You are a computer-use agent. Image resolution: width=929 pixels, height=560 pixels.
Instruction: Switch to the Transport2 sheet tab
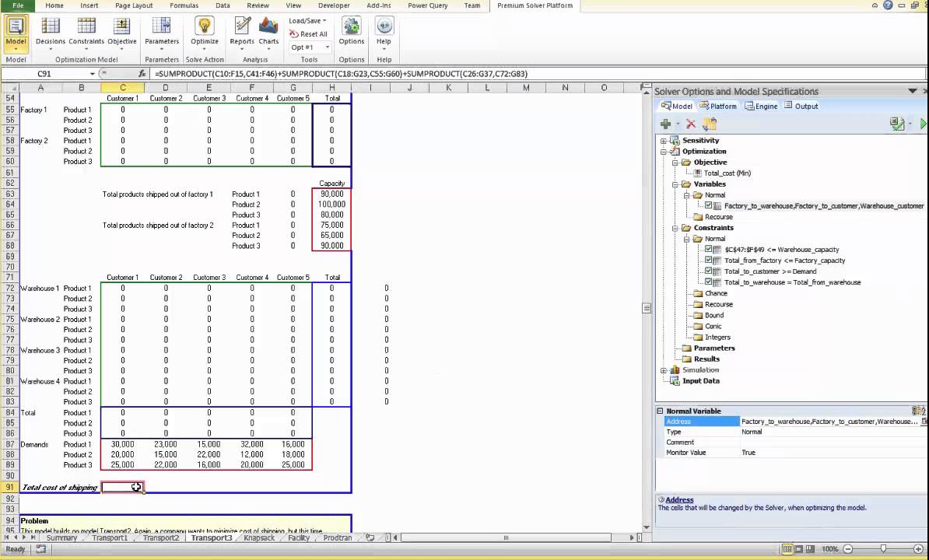160,537
